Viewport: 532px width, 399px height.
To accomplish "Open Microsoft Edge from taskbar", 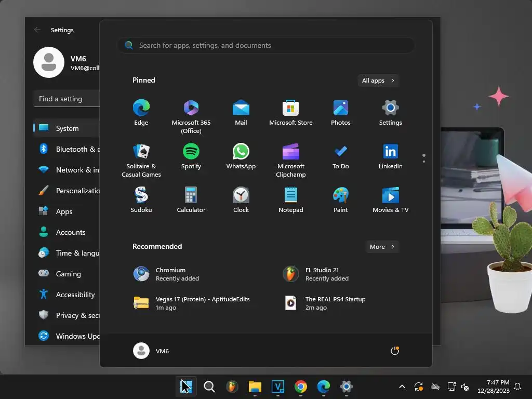I will [323, 387].
